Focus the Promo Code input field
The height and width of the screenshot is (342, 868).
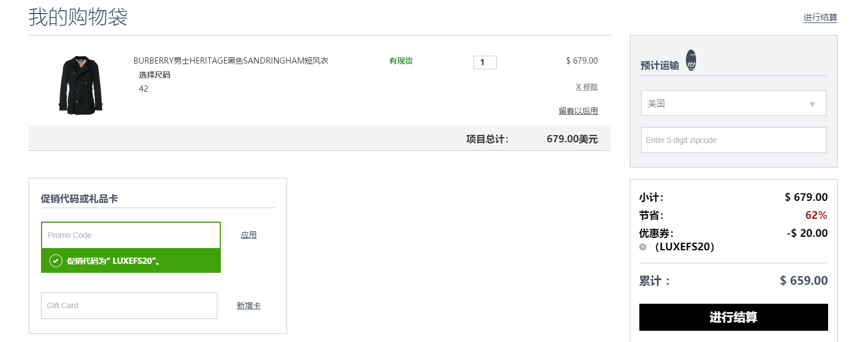[131, 235]
